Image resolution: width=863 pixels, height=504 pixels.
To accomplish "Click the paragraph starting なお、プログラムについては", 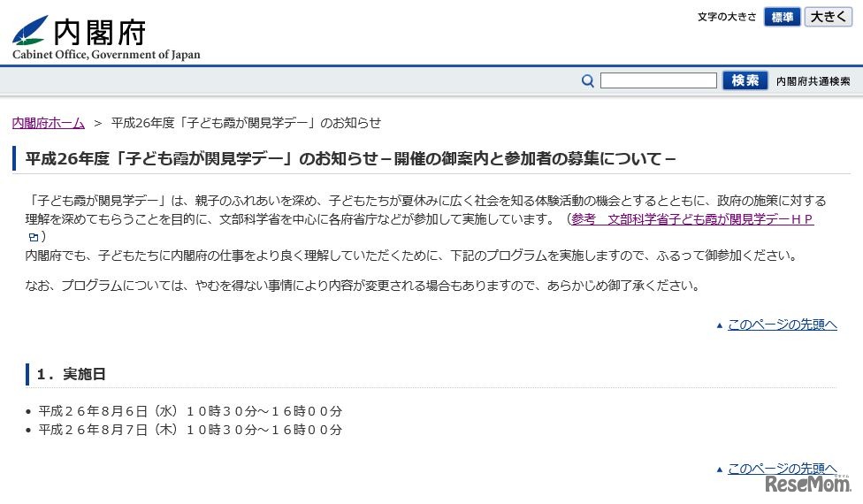I will pyautogui.click(x=363, y=286).
